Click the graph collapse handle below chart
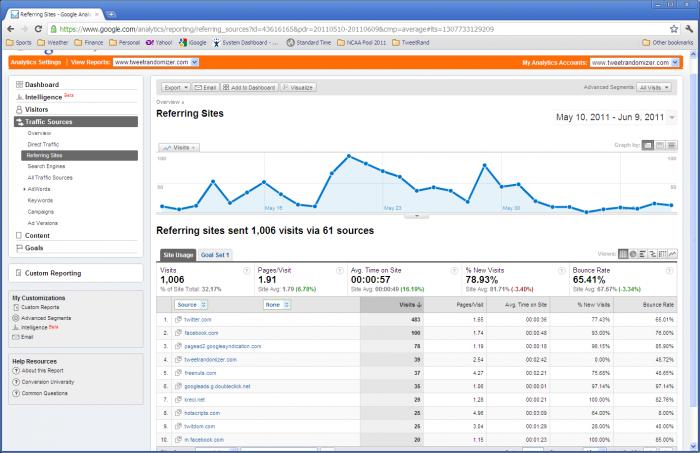Viewport: 700px width, 453px height. [x=415, y=215]
